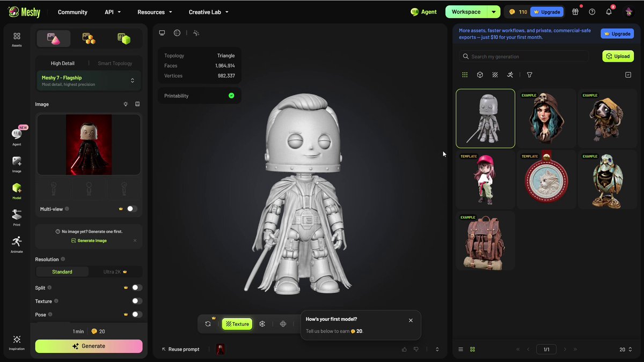The height and width of the screenshot is (362, 644).
Task: Click the monitor view icon in viewport
Action: [162, 33]
